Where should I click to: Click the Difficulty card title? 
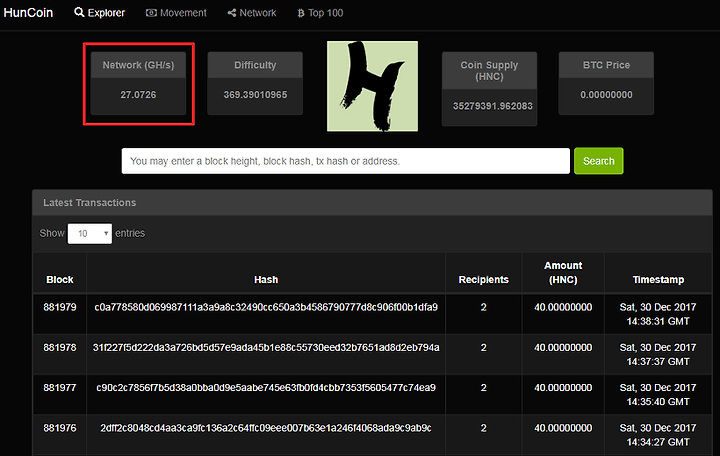coord(255,65)
